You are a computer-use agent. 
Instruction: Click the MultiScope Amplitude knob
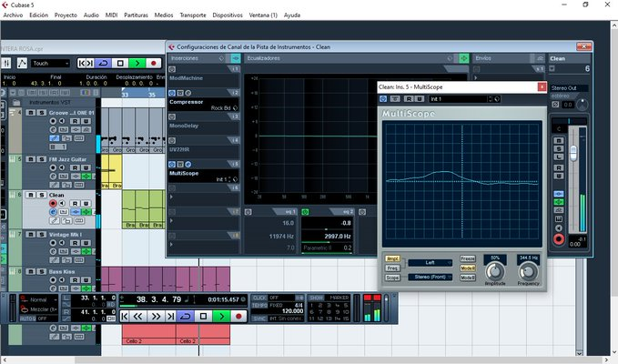tap(495, 271)
